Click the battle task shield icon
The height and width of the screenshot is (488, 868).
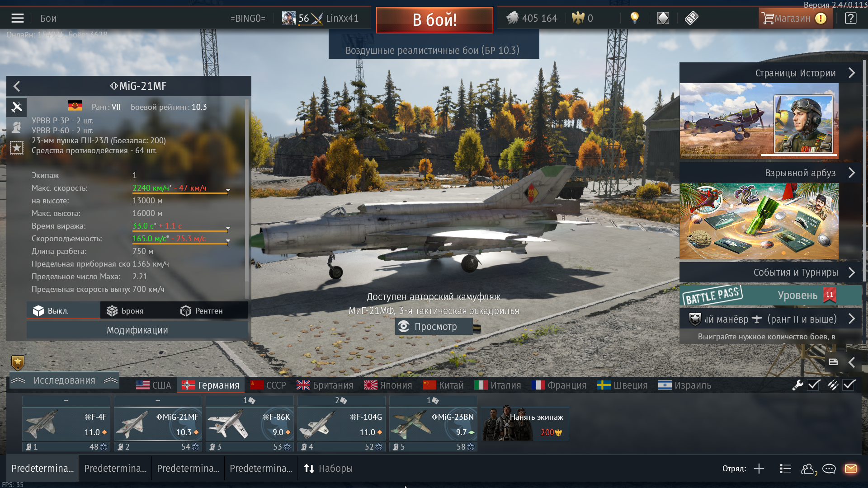695,319
